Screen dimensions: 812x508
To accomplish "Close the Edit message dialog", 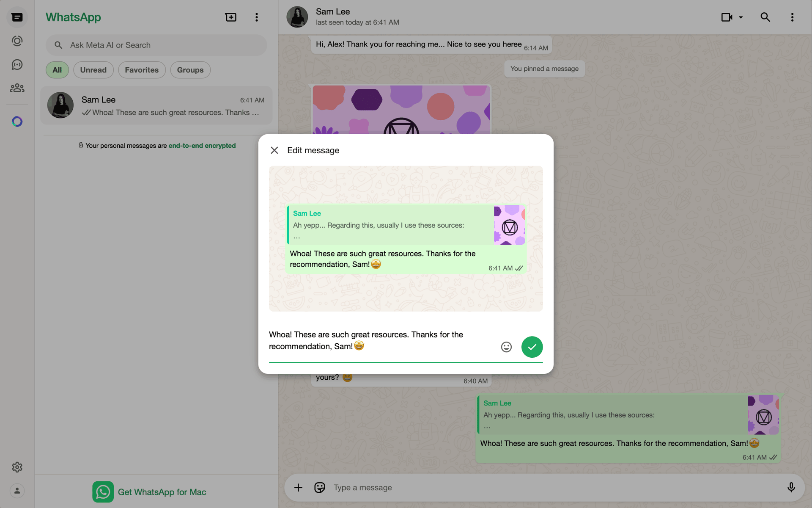I will pyautogui.click(x=274, y=150).
